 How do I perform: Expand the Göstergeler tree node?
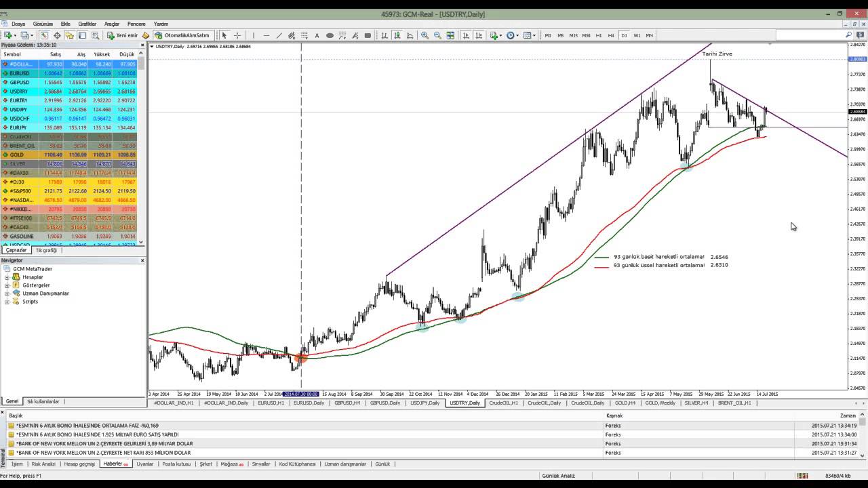(7, 285)
